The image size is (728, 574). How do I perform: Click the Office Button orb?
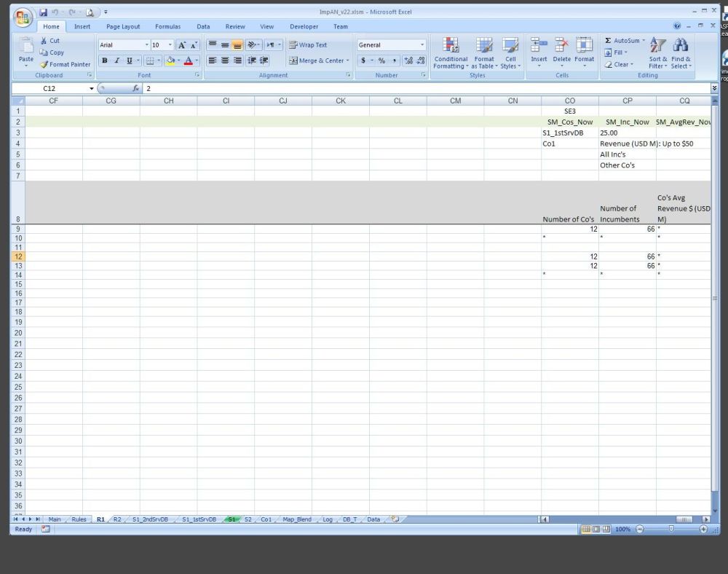pyautogui.click(x=23, y=17)
